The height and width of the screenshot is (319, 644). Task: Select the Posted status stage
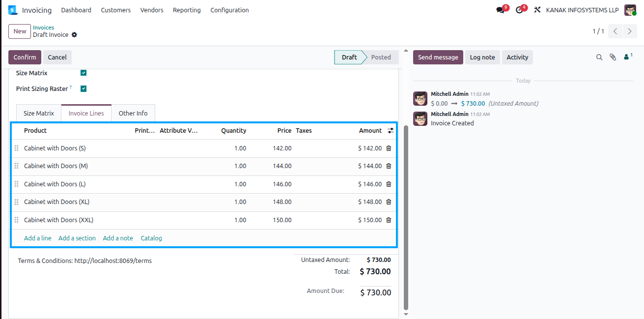(x=381, y=57)
